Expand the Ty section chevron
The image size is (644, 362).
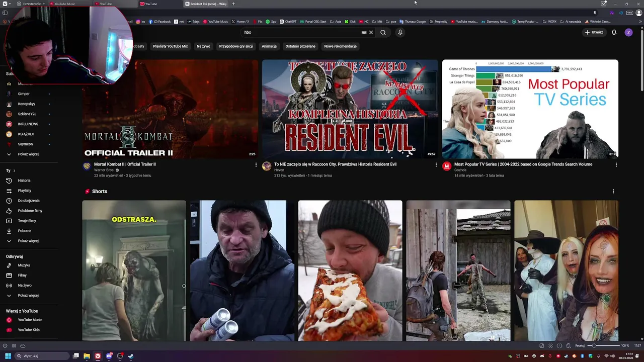(14, 171)
